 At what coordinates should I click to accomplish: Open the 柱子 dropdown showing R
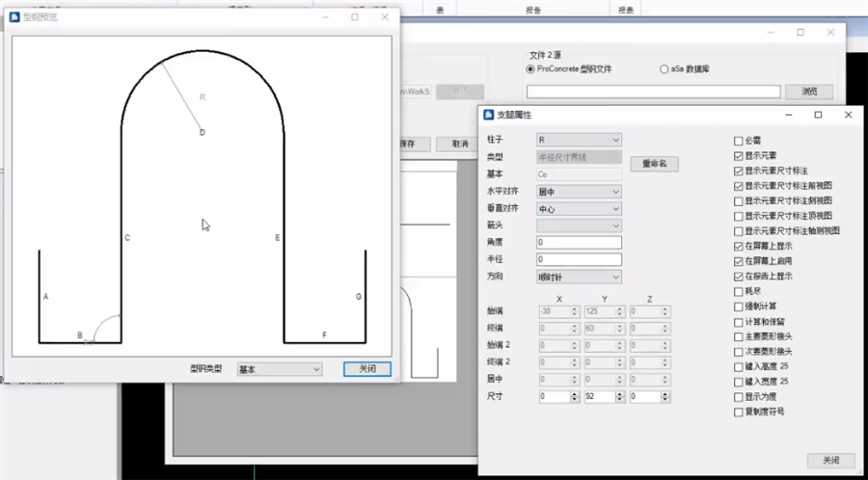pyautogui.click(x=579, y=140)
